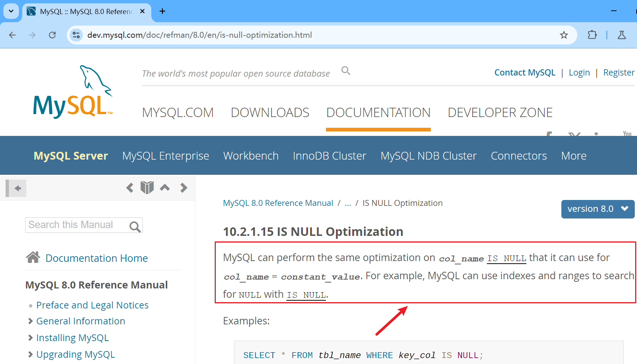Open the site search magnifier icon
This screenshot has height=364, width=637.
[x=346, y=71]
